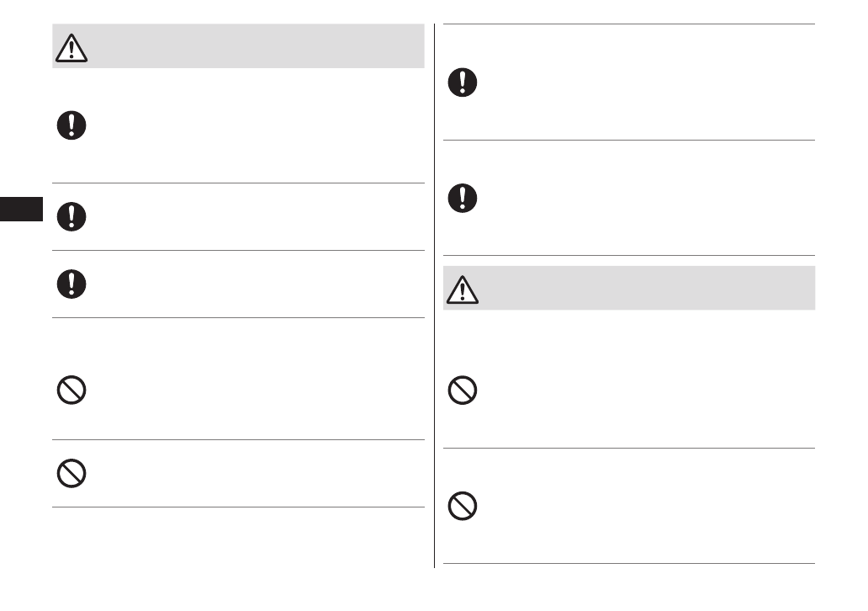This screenshot has width=868, height=611.
Task: Click the lowest prohibition icon in left column
Action: coord(71,473)
